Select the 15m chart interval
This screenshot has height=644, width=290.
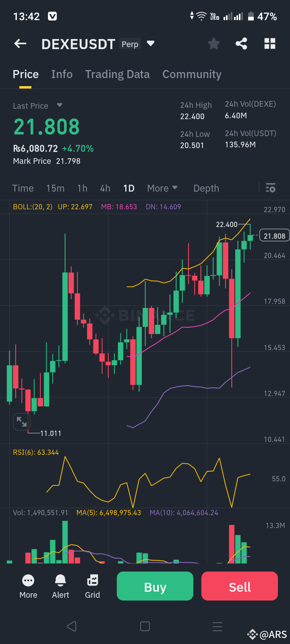tap(55, 188)
